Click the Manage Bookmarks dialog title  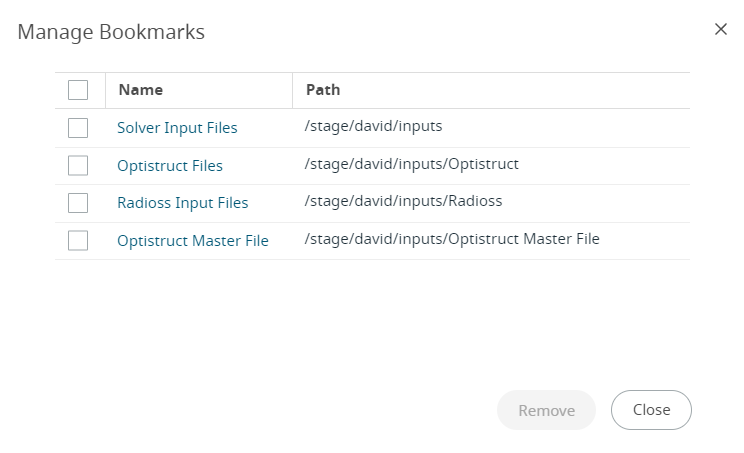(x=111, y=32)
